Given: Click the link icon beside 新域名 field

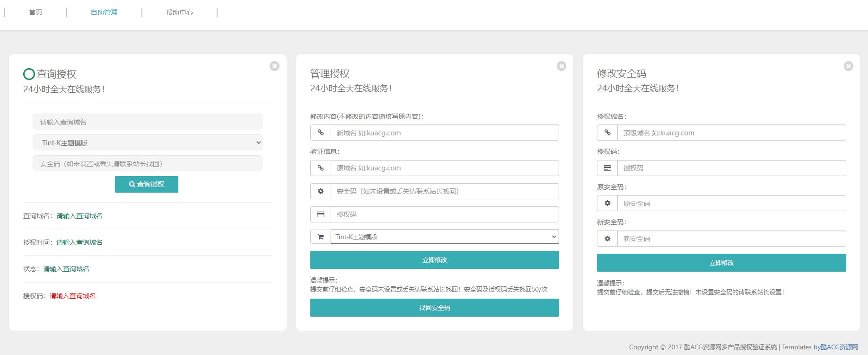Looking at the screenshot, I should (321, 133).
